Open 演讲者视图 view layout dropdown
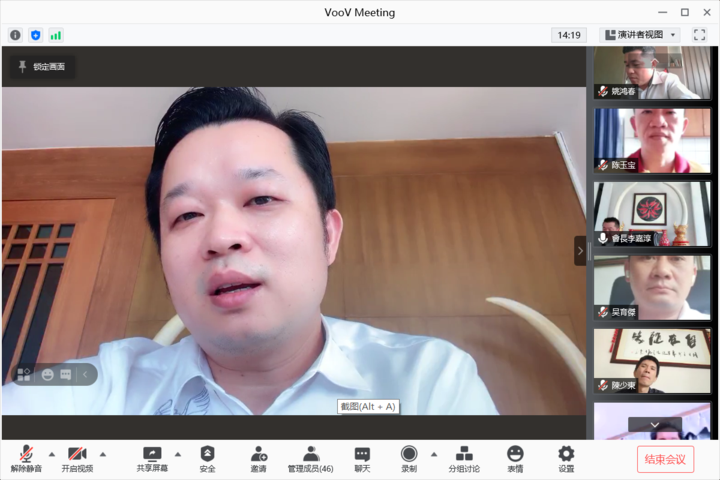The height and width of the screenshot is (480, 720). pos(640,35)
